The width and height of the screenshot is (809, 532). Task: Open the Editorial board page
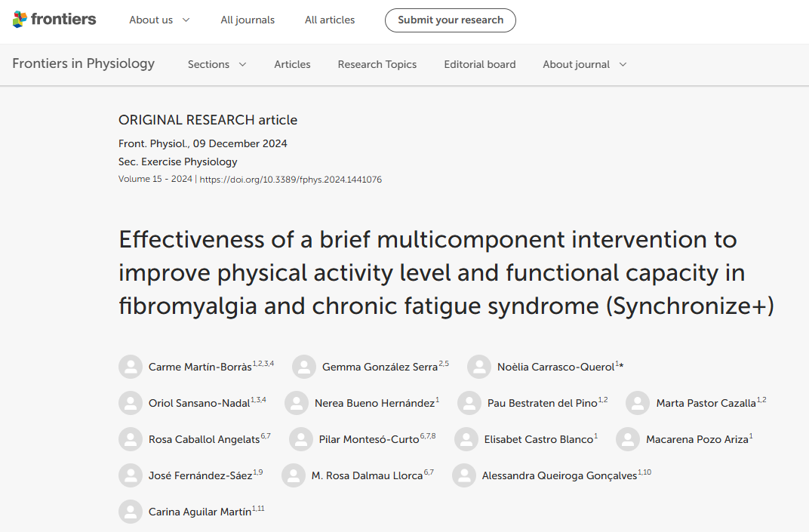tap(480, 64)
